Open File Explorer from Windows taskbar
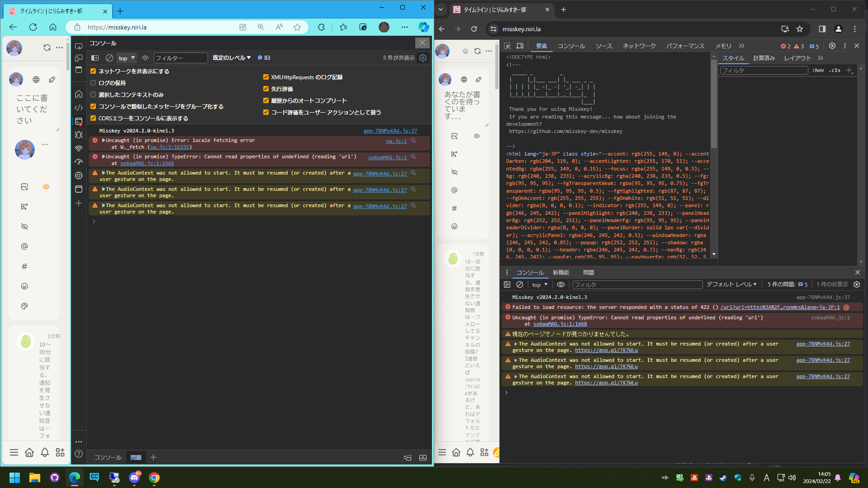 pos(35,478)
